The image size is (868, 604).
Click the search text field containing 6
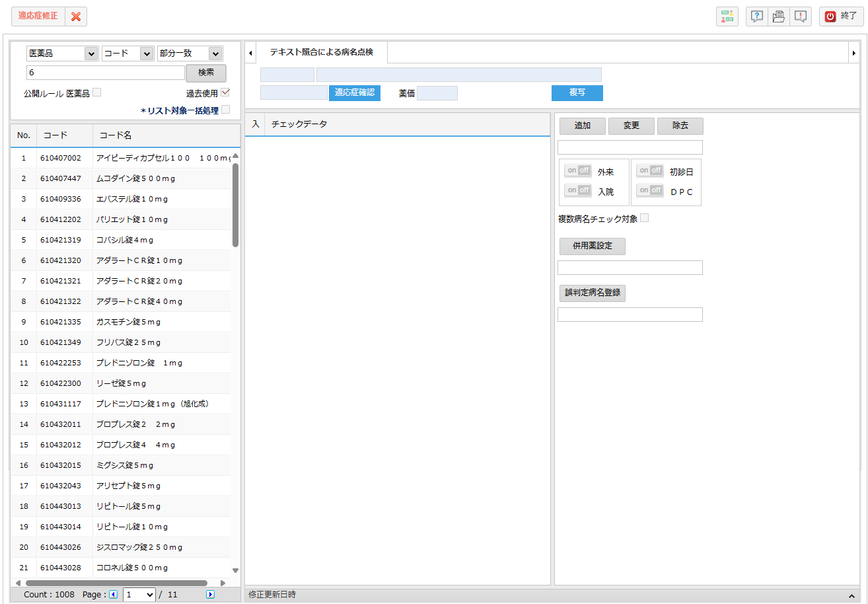(x=106, y=73)
